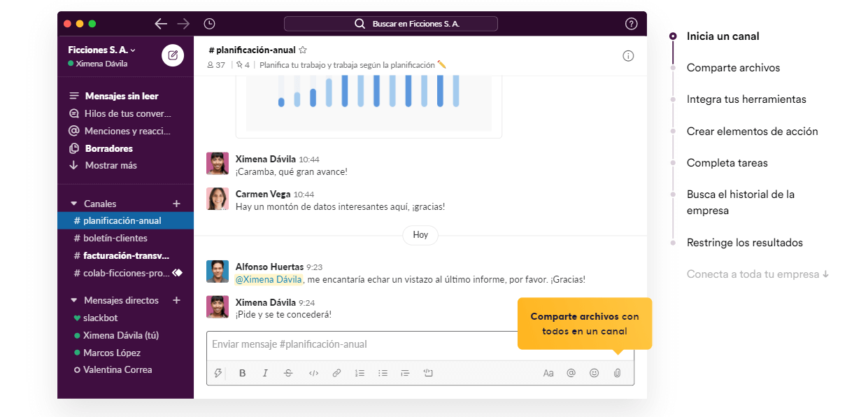Click the @Ximena Dávila mention link
The height and width of the screenshot is (417, 868).
tap(269, 278)
